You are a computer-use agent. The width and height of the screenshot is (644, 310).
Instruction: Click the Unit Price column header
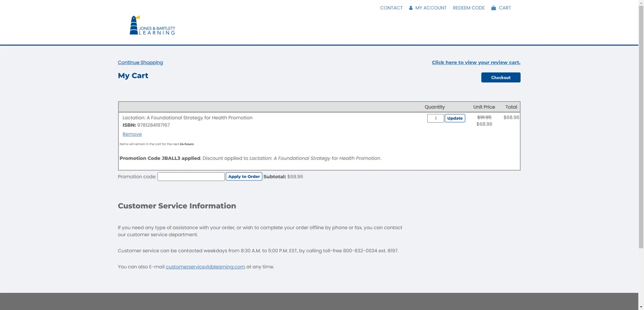point(484,107)
